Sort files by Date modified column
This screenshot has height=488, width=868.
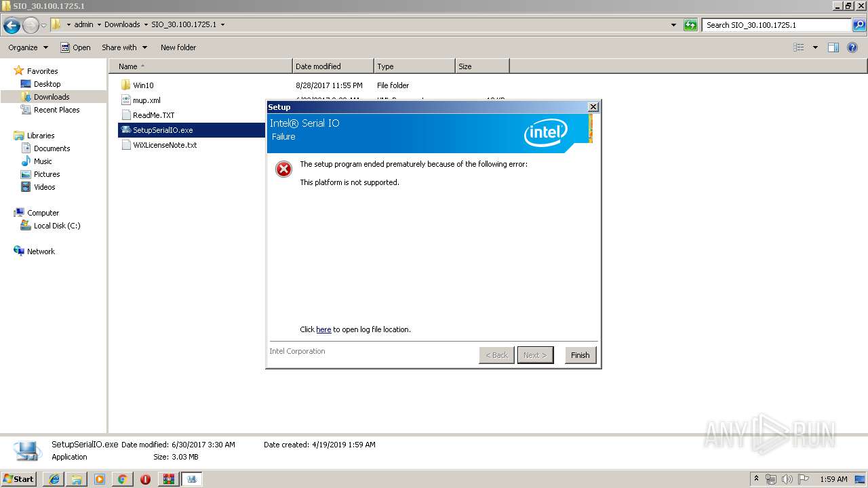click(x=333, y=66)
